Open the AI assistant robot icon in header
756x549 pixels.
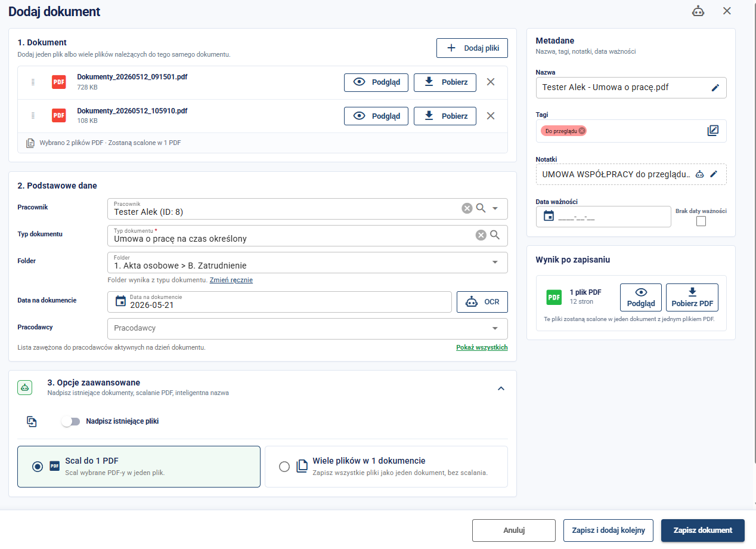tap(698, 11)
